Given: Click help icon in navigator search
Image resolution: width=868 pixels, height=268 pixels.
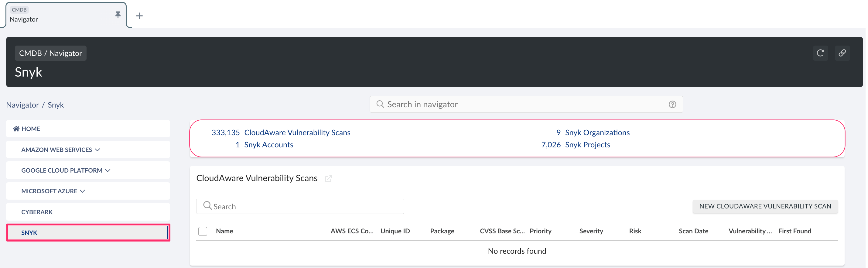Looking at the screenshot, I should tap(672, 105).
